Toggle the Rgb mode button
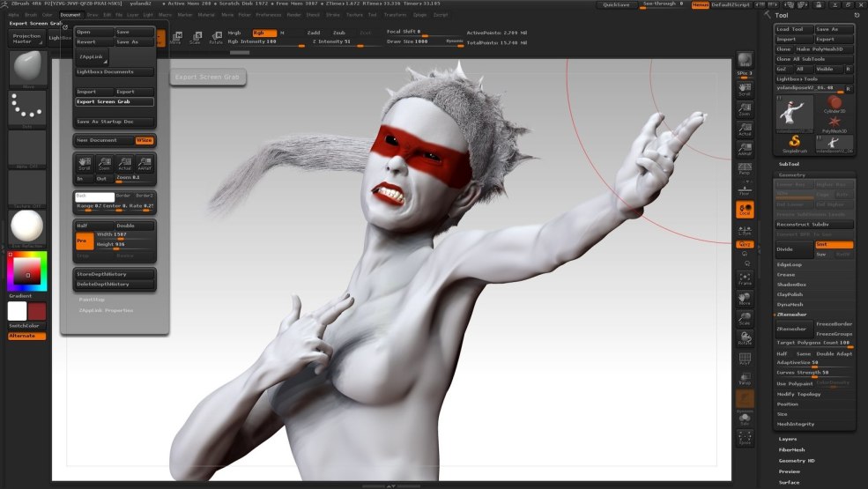868x489 pixels. [264, 33]
